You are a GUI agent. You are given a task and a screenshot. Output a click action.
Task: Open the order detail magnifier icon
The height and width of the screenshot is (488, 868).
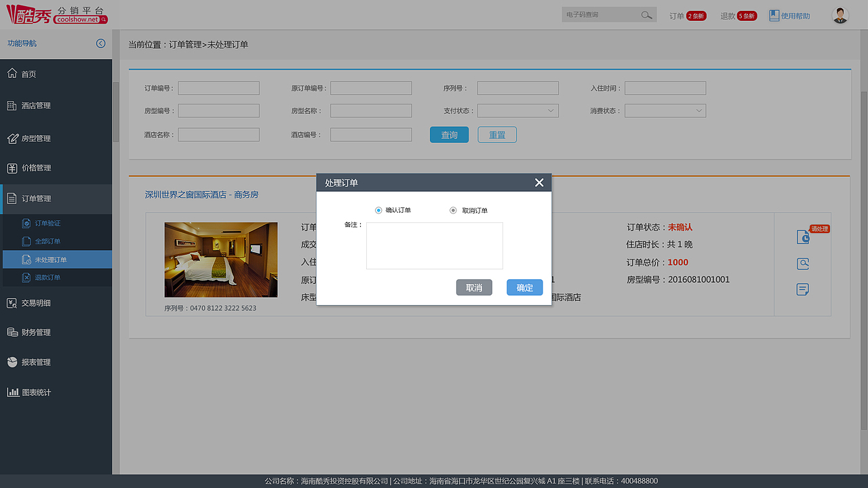pyautogui.click(x=802, y=264)
